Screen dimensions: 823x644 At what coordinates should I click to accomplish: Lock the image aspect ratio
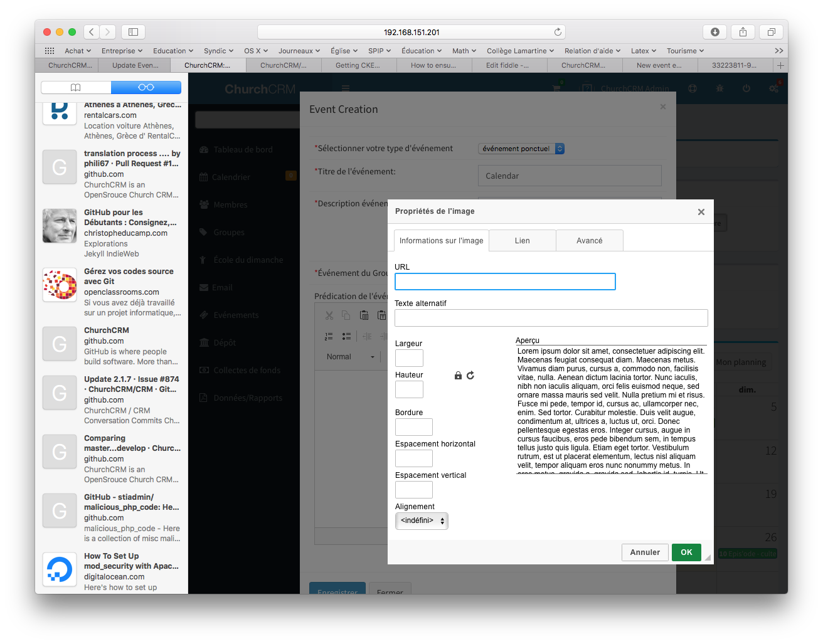(x=458, y=376)
